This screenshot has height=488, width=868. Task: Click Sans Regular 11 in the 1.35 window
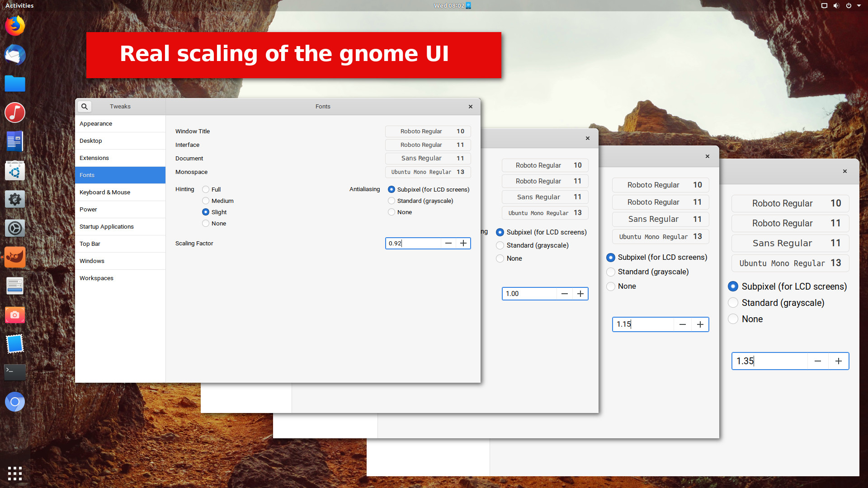(x=790, y=243)
